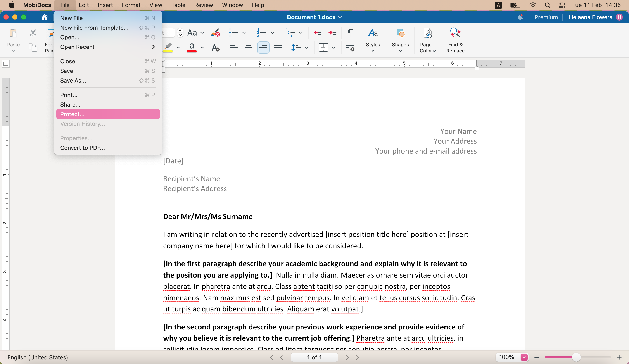Screen dimensions: 629x364
Task: Open the text effects settings icon
Action: [x=215, y=47]
